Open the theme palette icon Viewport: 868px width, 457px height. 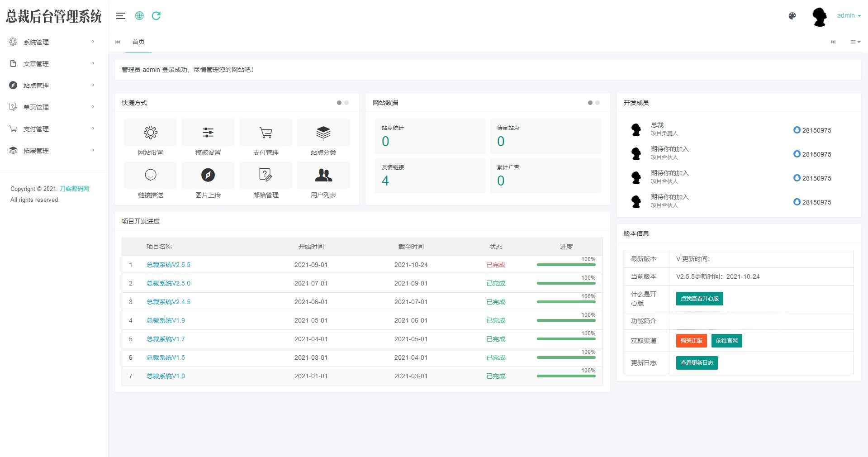pyautogui.click(x=792, y=16)
